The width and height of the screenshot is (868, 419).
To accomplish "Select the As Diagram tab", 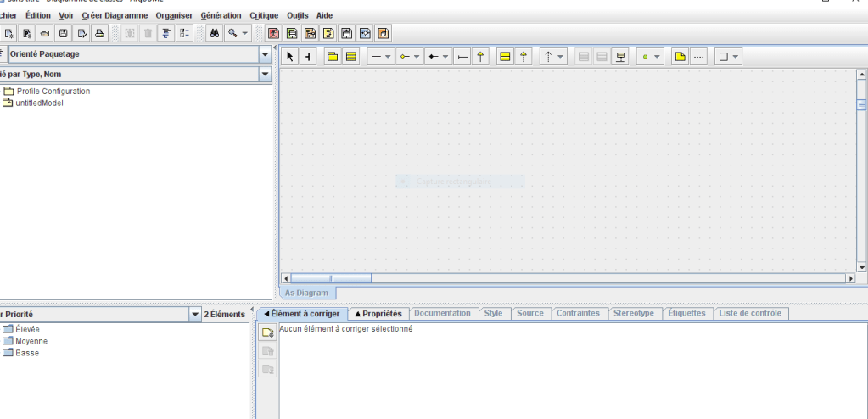I will (307, 293).
